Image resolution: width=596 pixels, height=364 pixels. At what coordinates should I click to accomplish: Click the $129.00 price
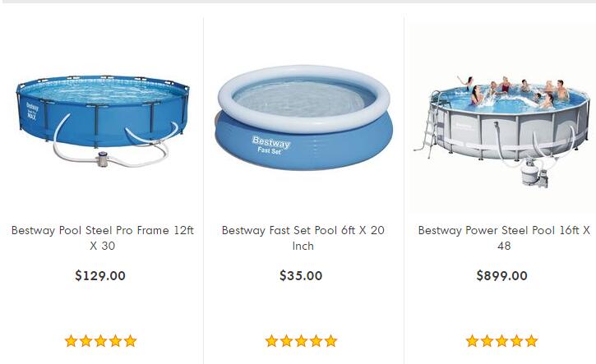(100, 276)
